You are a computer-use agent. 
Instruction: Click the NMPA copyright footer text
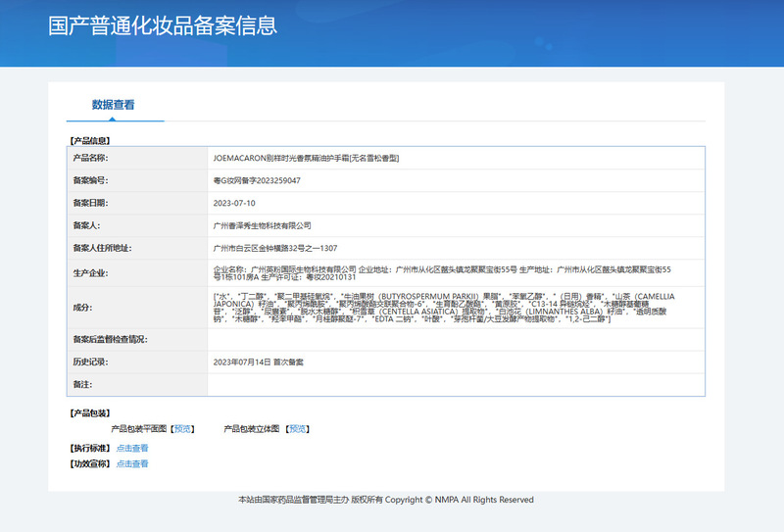(x=386, y=500)
